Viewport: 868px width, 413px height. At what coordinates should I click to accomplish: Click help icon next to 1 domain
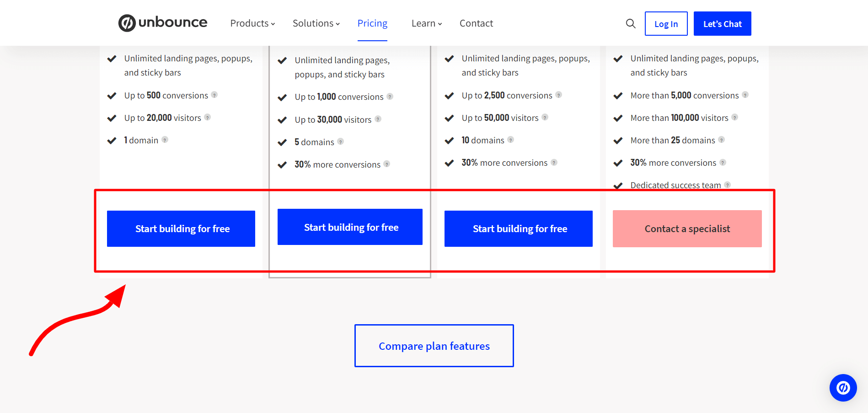pos(165,140)
